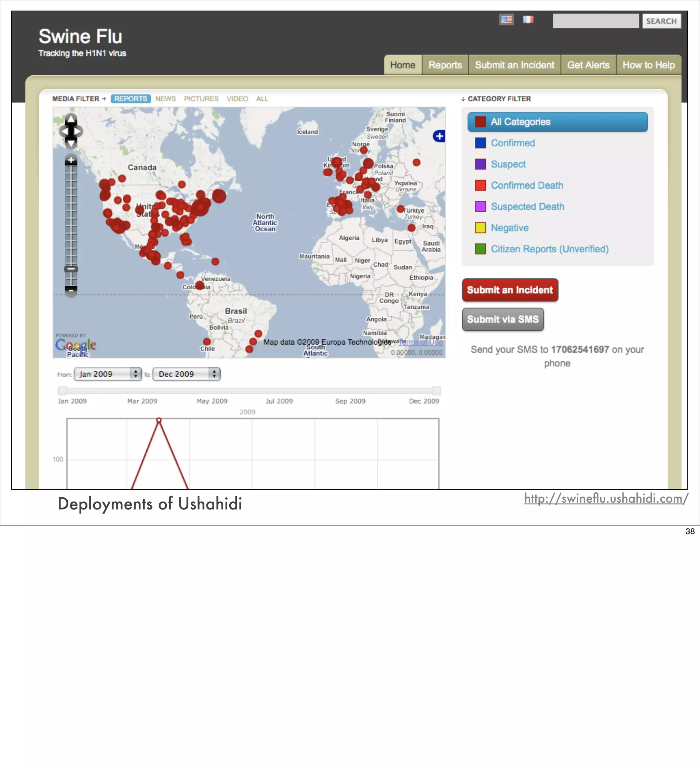
Task: Select VIDEO media filter
Action: [x=237, y=98]
